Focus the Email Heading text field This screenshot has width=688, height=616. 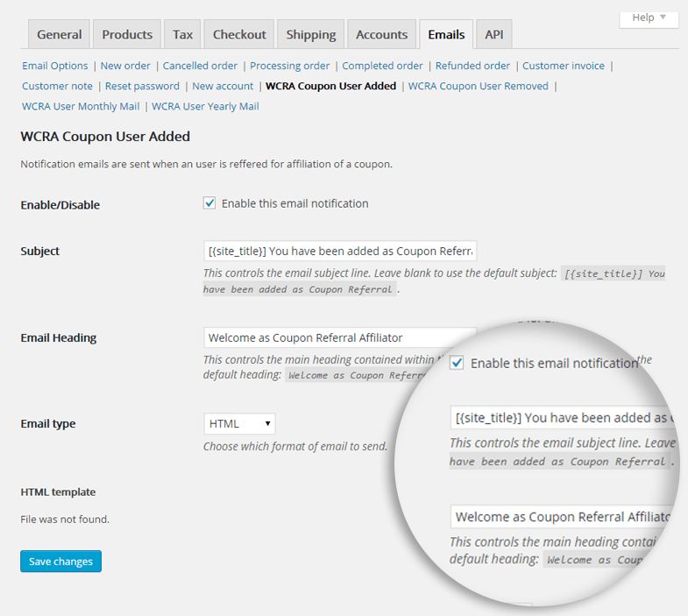[x=340, y=337]
